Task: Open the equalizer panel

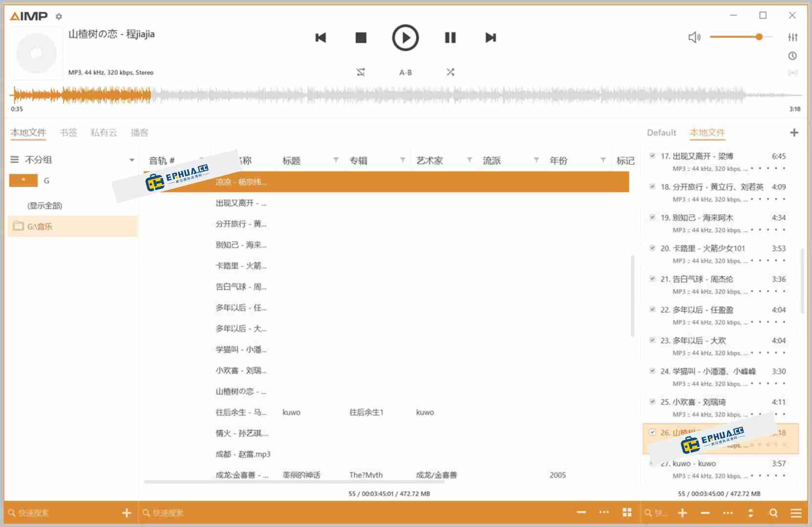Action: pyautogui.click(x=793, y=37)
